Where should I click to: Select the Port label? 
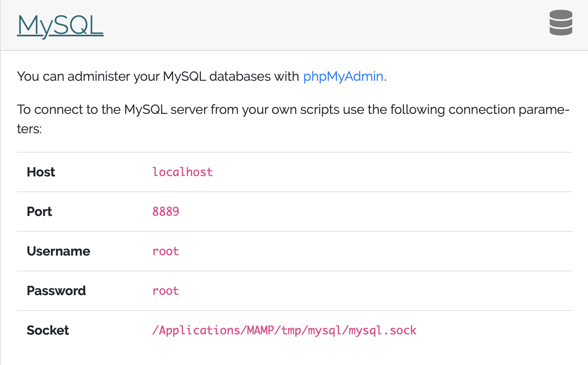(39, 212)
